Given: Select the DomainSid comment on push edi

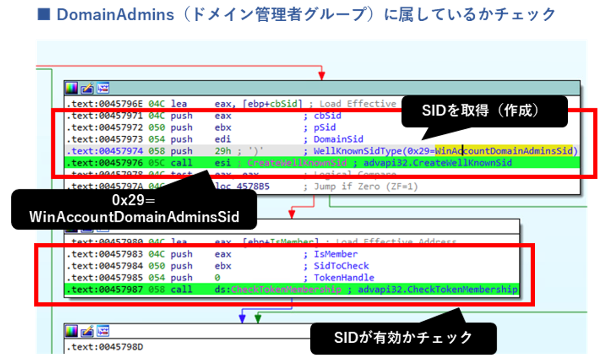Looking at the screenshot, I should point(339,139).
